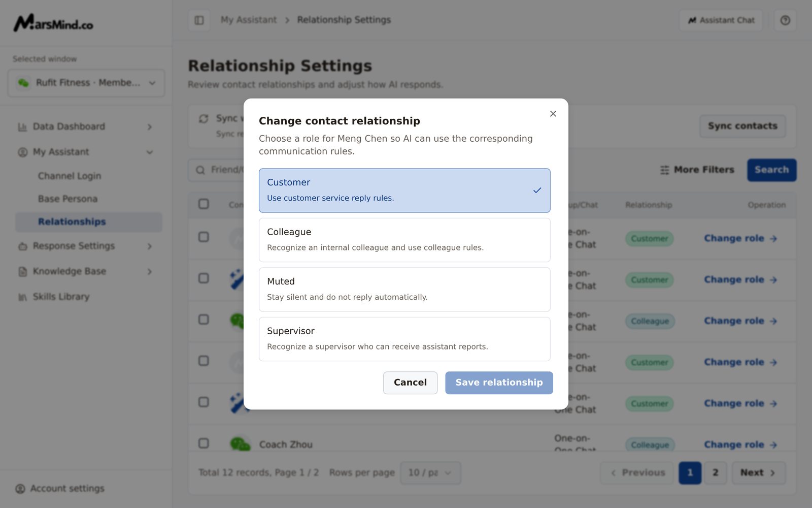Click the MarsMind.co logo
Screen dimensions: 812x508
(53, 23)
